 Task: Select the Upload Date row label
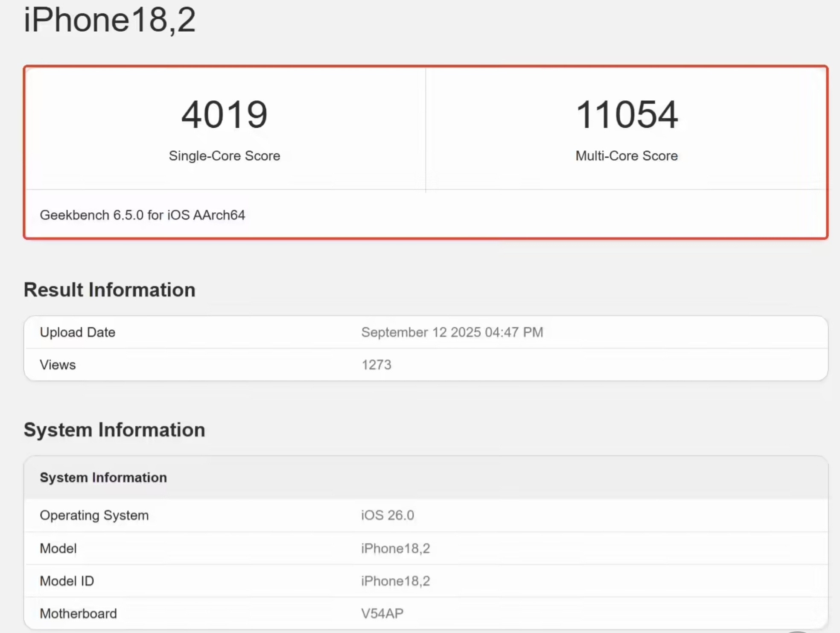coord(77,332)
